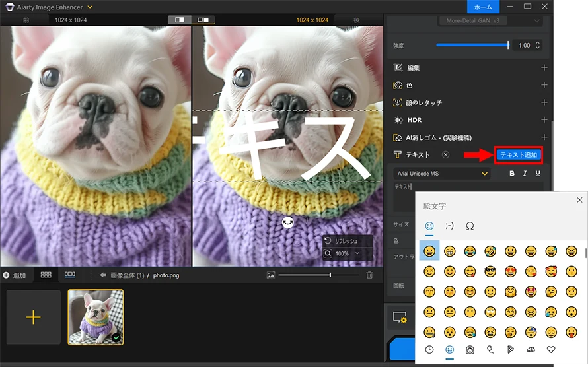588x367 pixels.
Task: Click the 編集 edit icon
Action: pos(398,67)
